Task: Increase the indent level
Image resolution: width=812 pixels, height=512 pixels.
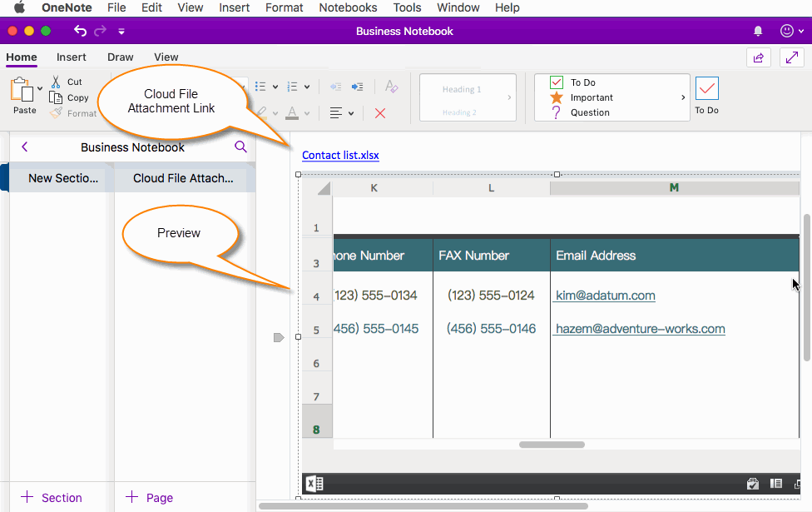Action: (x=357, y=87)
